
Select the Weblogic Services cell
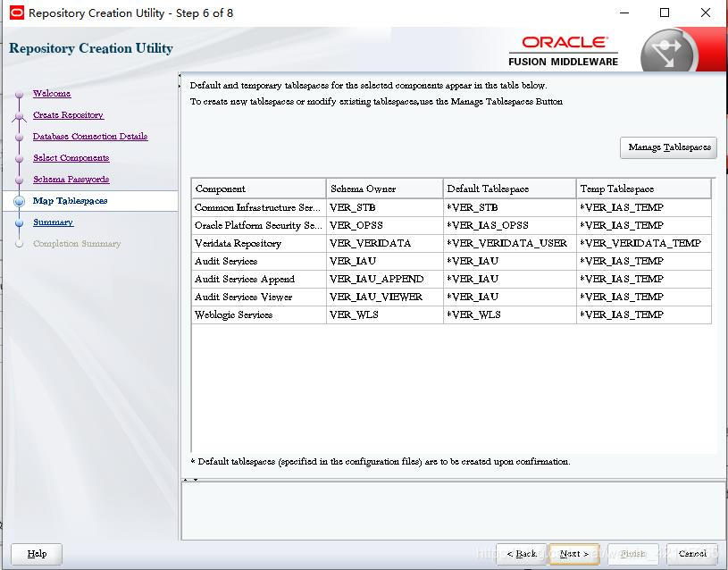(259, 315)
